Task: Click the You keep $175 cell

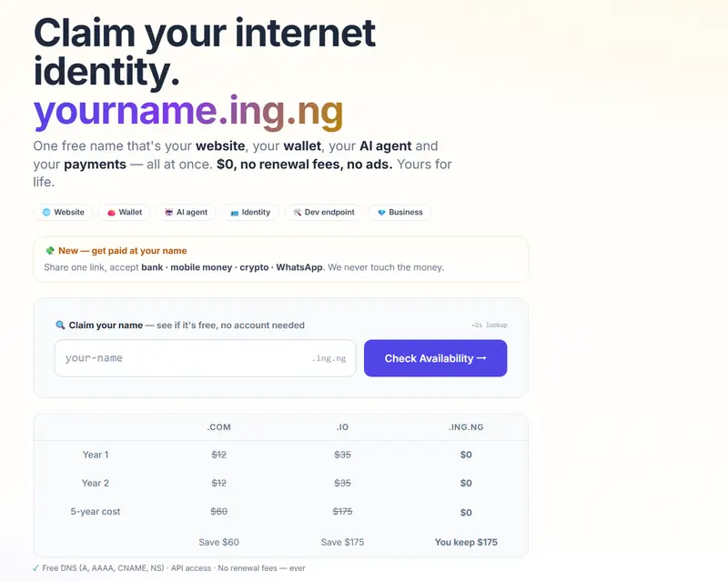Action: (466, 542)
